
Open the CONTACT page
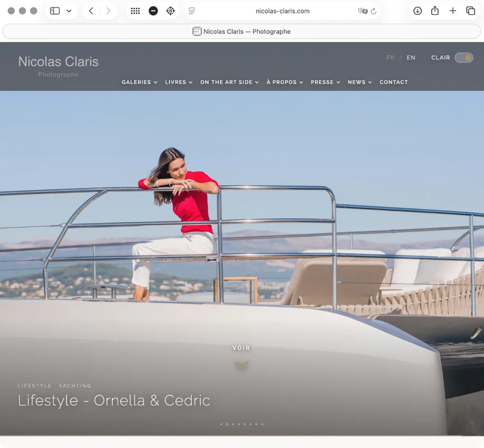pyautogui.click(x=393, y=82)
